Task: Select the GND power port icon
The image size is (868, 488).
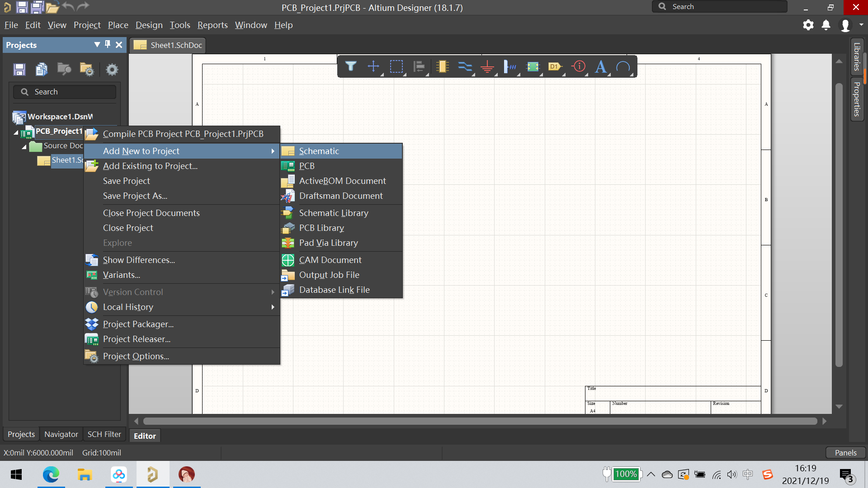Action: 487,67
